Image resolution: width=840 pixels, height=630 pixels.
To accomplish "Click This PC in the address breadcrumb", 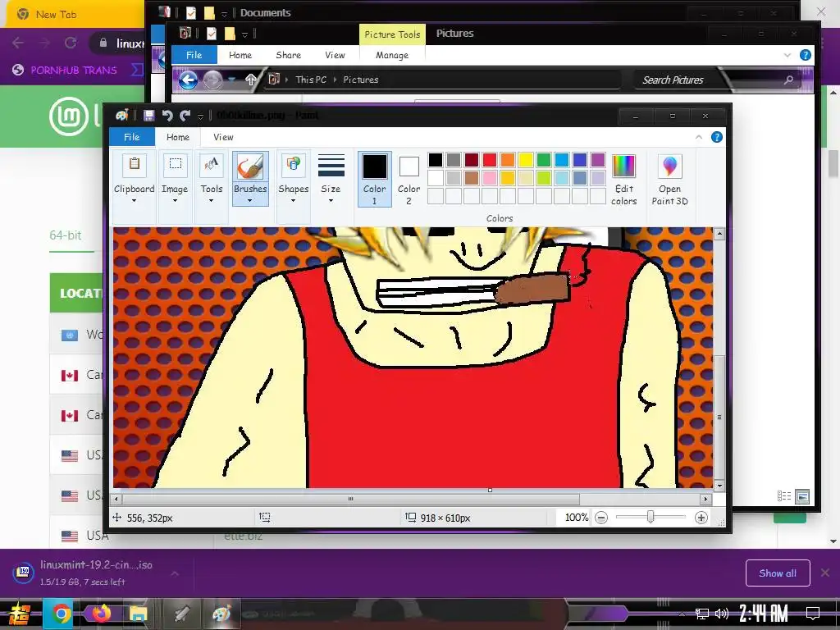I will 311,80.
